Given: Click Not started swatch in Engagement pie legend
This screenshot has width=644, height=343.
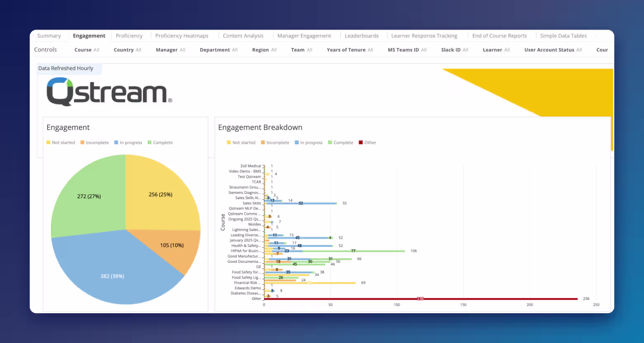Looking at the screenshot, I should [x=48, y=143].
